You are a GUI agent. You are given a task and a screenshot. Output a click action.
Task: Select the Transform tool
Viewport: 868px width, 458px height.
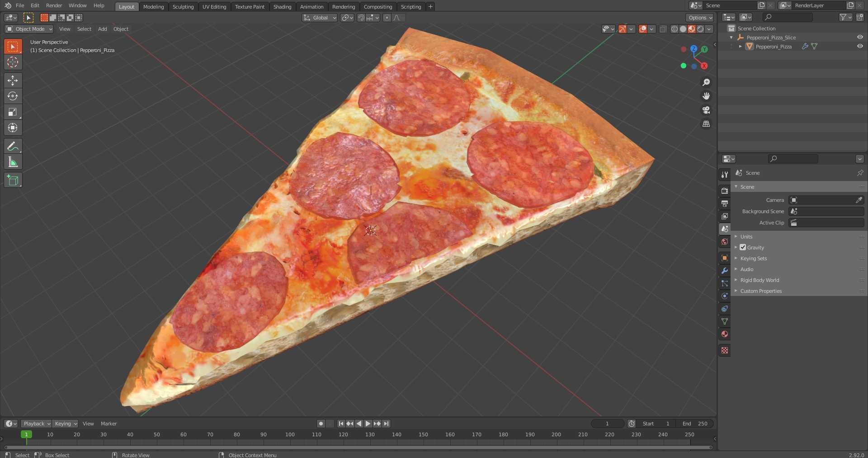coord(13,128)
